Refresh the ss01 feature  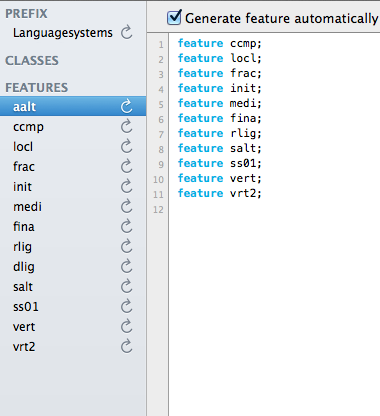tap(127, 306)
